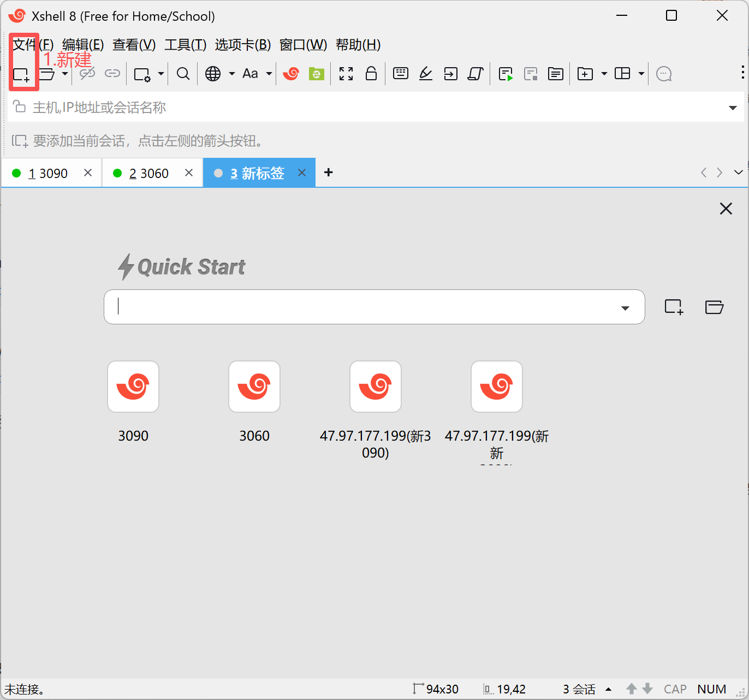Switch to the 2 3060 tab
Screen dimensions: 749x700
pyautogui.click(x=152, y=173)
